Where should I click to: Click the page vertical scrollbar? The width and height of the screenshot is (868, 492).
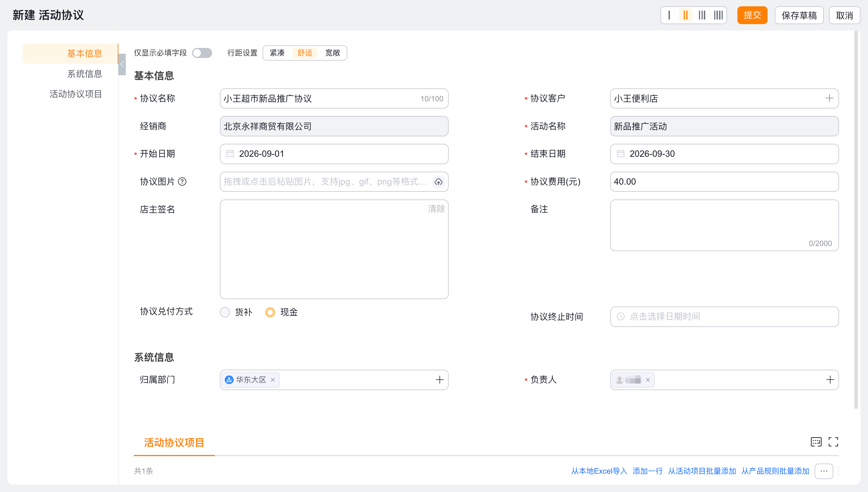pos(856,220)
